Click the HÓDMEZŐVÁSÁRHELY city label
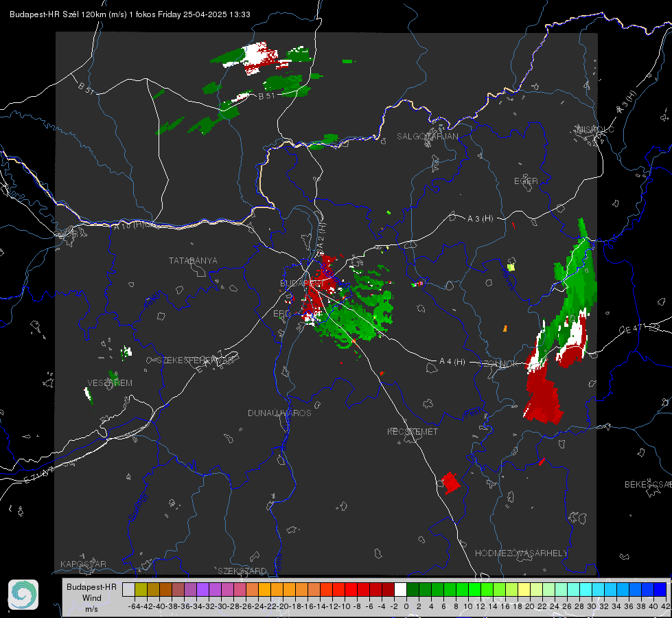Screen dimensions: 672x618 521,553
